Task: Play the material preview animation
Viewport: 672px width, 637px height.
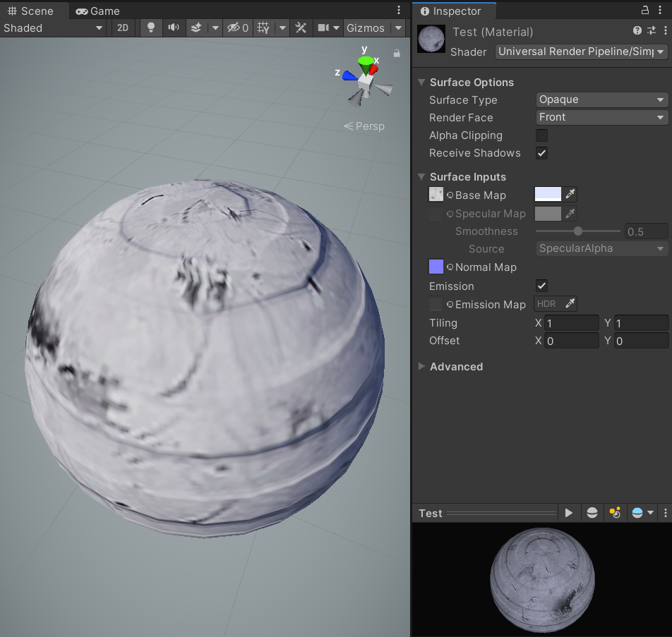Action: coord(568,513)
